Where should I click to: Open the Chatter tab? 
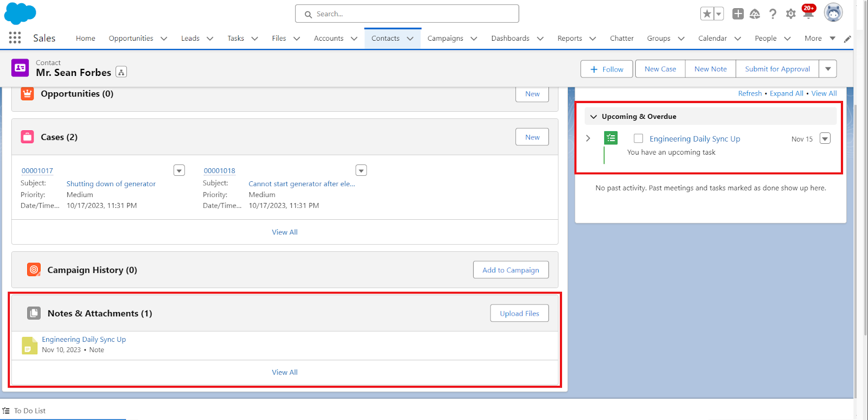coord(622,38)
